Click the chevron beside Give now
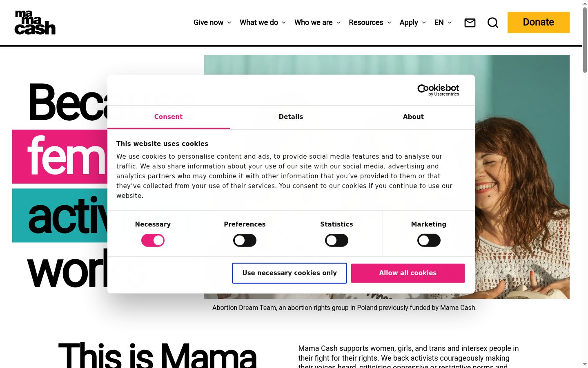 pyautogui.click(x=229, y=22)
